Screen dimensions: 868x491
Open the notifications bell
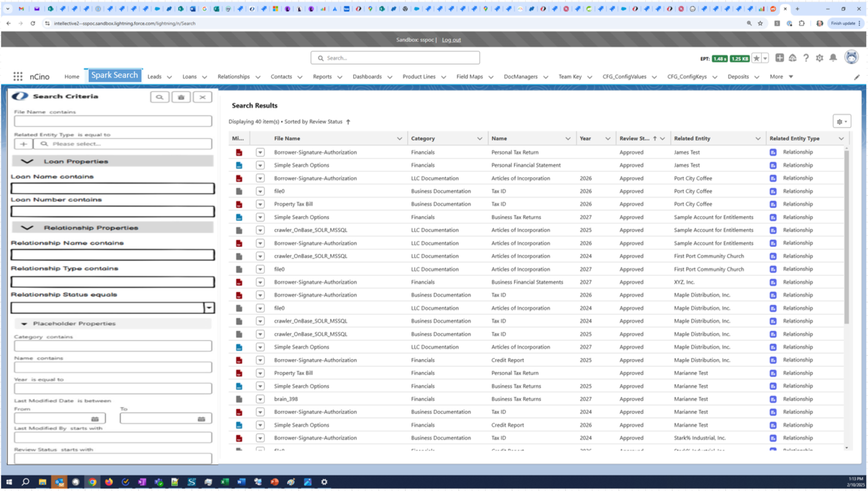tap(833, 58)
